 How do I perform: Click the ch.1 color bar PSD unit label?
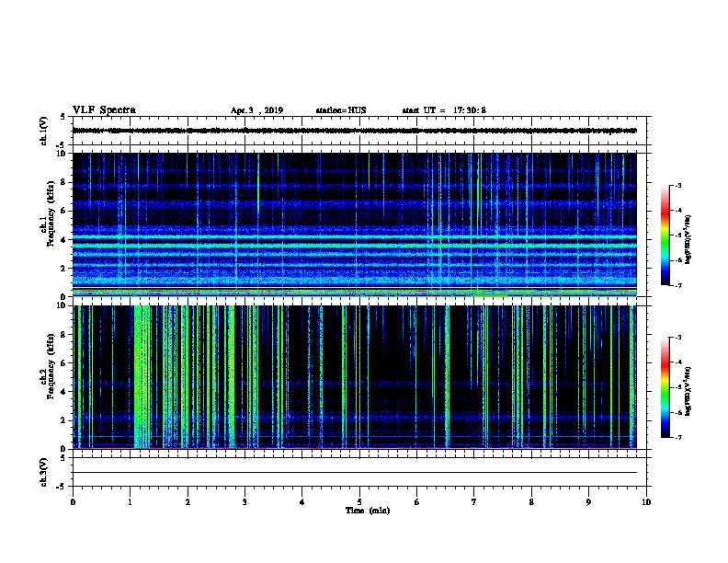point(688,239)
